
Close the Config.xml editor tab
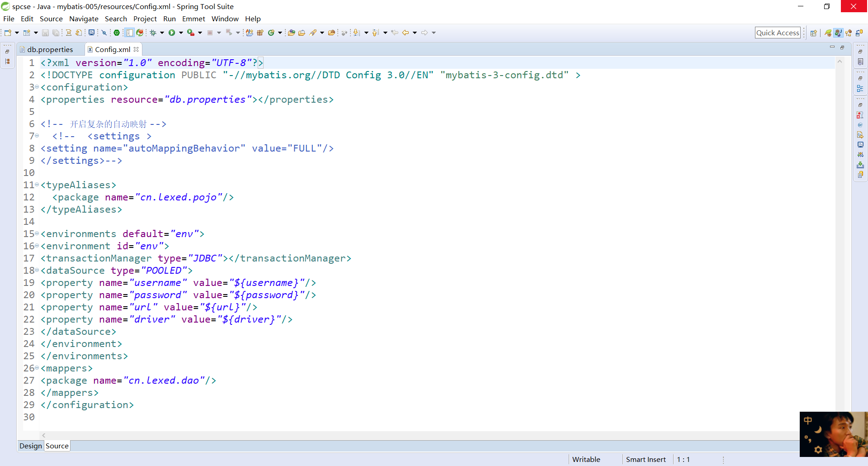tap(136, 49)
